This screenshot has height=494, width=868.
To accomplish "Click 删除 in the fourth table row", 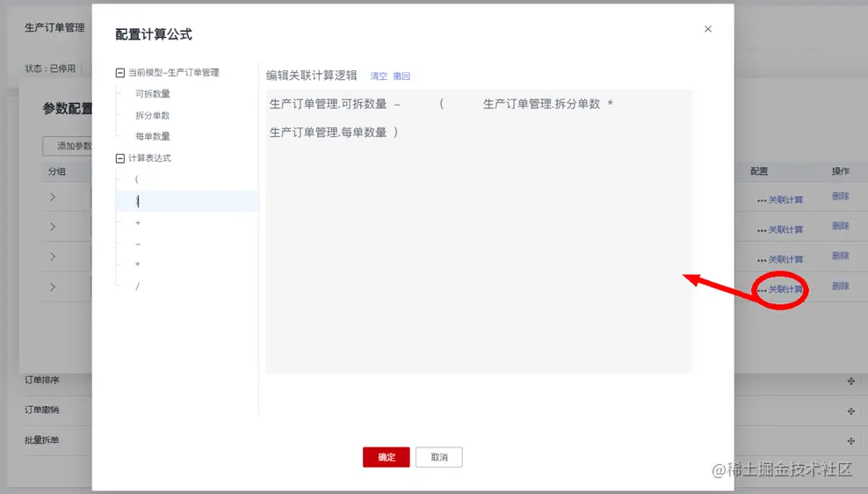I will click(840, 287).
